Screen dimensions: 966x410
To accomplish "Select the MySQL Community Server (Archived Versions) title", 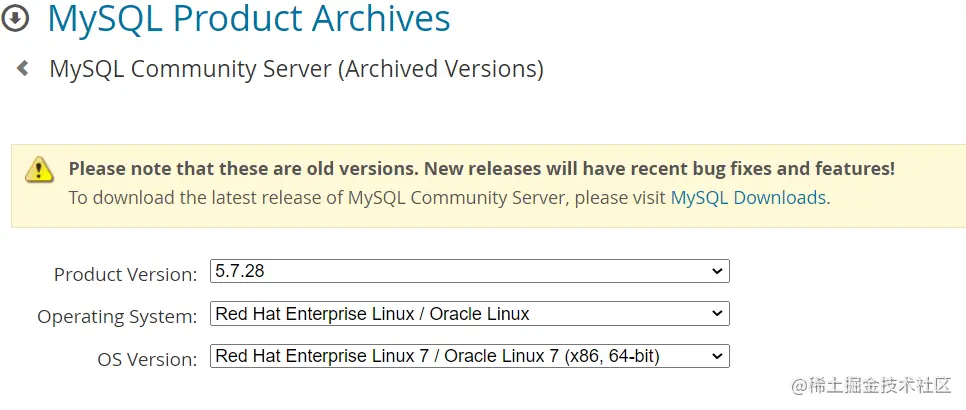I will tap(296, 69).
